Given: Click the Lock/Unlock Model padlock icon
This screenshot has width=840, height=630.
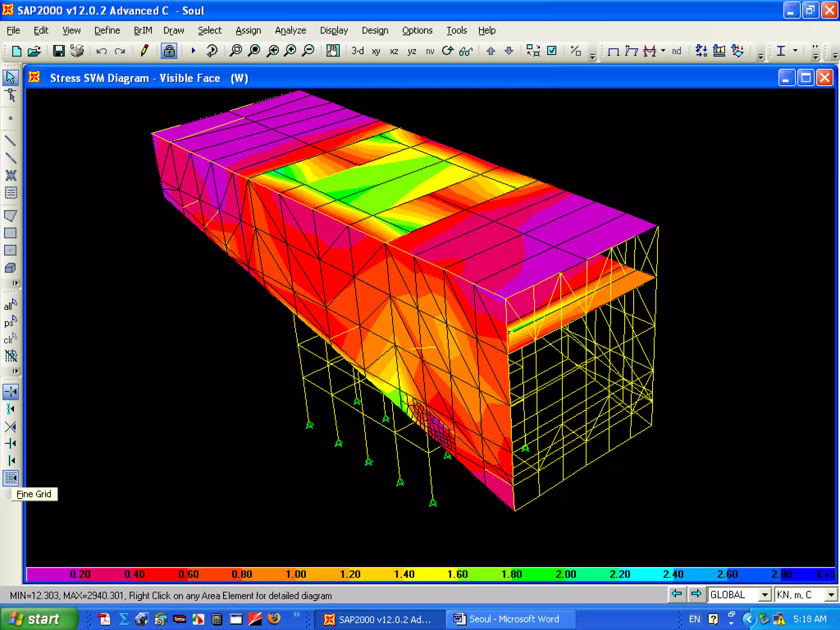Looking at the screenshot, I should [x=169, y=51].
